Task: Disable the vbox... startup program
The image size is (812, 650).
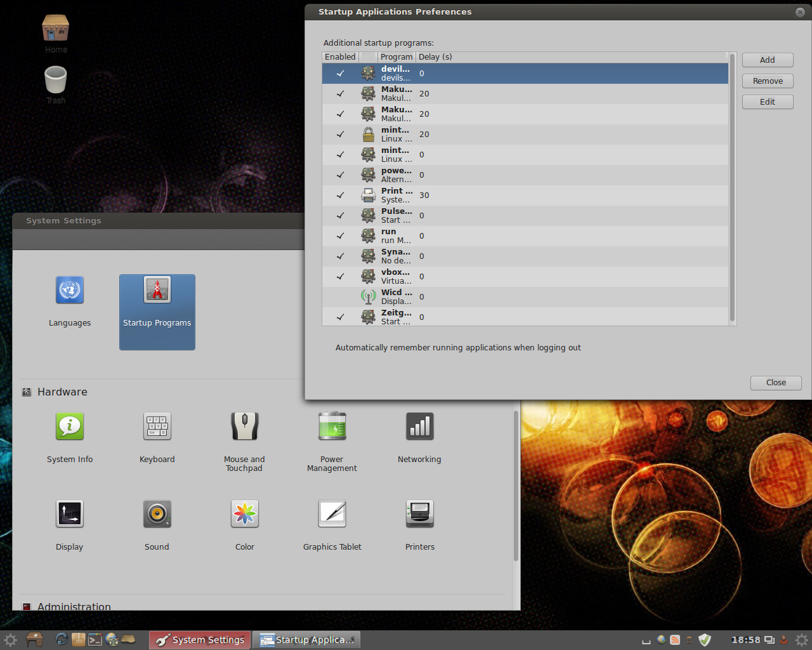Action: (340, 276)
